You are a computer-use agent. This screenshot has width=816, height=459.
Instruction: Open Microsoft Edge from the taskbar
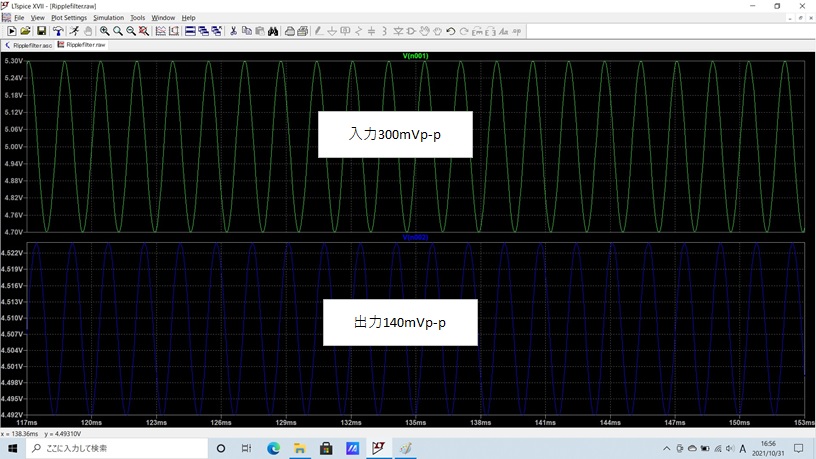click(x=273, y=448)
